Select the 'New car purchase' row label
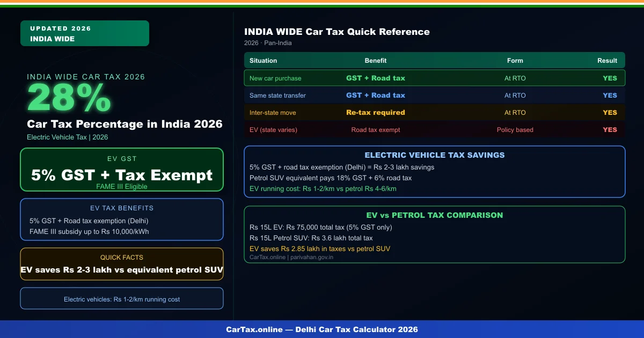This screenshot has width=644, height=338. tap(275, 78)
